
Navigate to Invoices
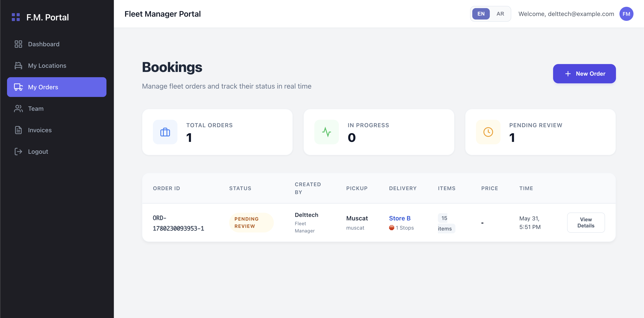click(57, 130)
